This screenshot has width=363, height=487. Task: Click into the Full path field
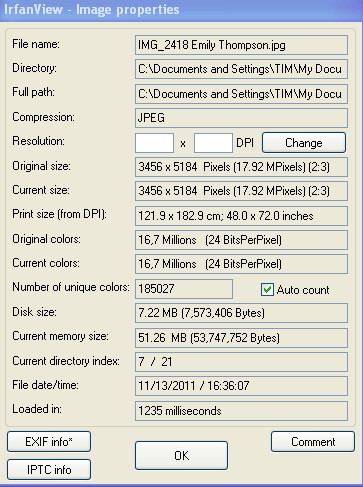pyautogui.click(x=241, y=94)
